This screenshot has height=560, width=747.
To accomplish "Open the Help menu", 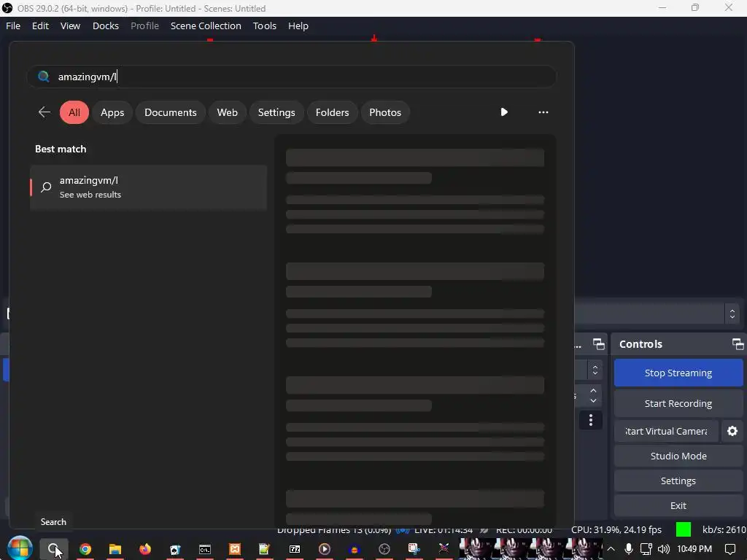I will [x=298, y=26].
